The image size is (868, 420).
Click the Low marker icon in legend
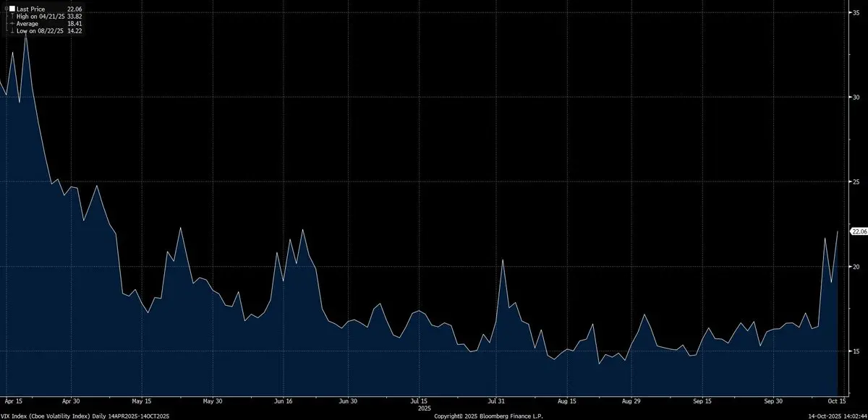point(12,30)
